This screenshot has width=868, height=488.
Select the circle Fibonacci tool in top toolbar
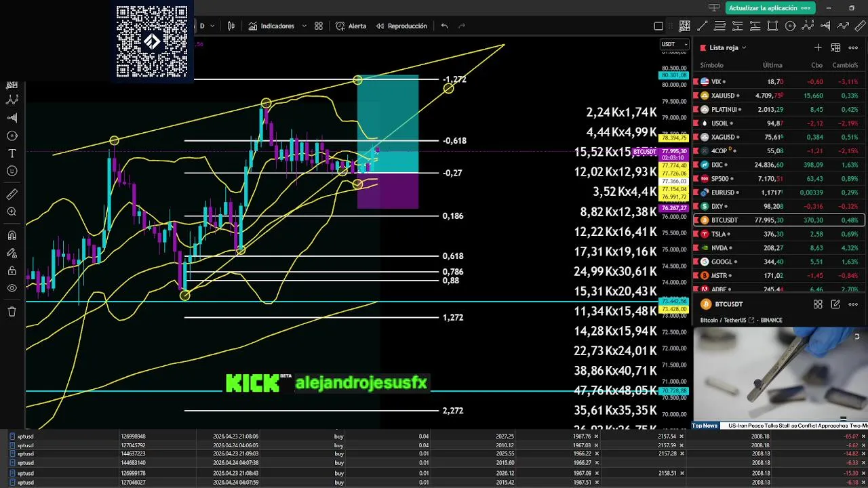(x=790, y=26)
